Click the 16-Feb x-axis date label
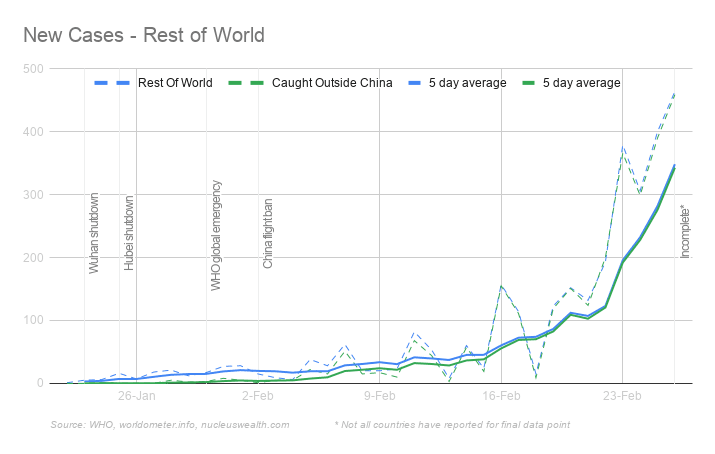Viewport: 715px width, 454px height. (x=501, y=396)
